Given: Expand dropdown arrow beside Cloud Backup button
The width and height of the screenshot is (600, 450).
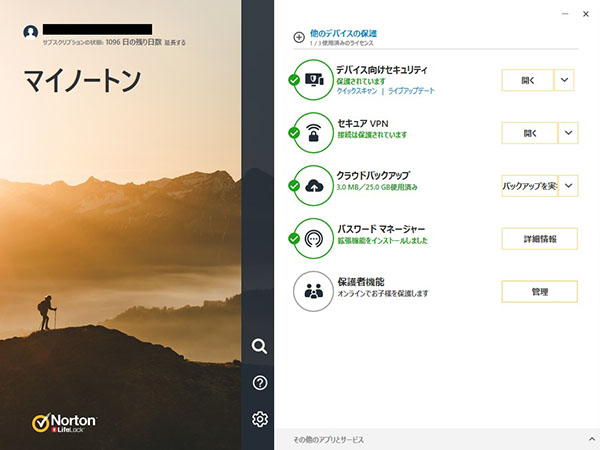Looking at the screenshot, I should click(x=568, y=186).
